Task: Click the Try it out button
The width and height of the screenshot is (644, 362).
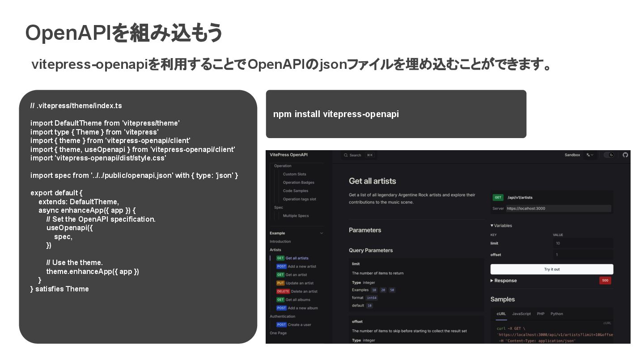Action: pos(552,269)
